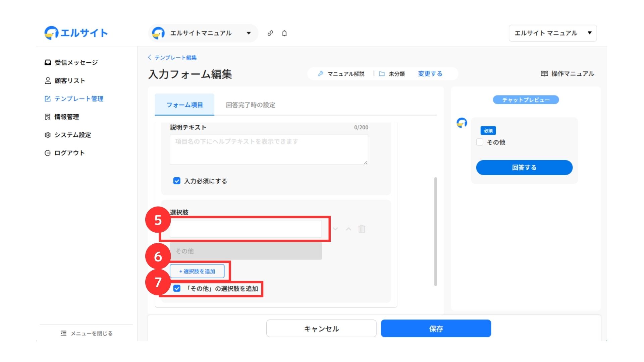
Task: Open テンプレート管理 in sidebar
Action: [78, 99]
